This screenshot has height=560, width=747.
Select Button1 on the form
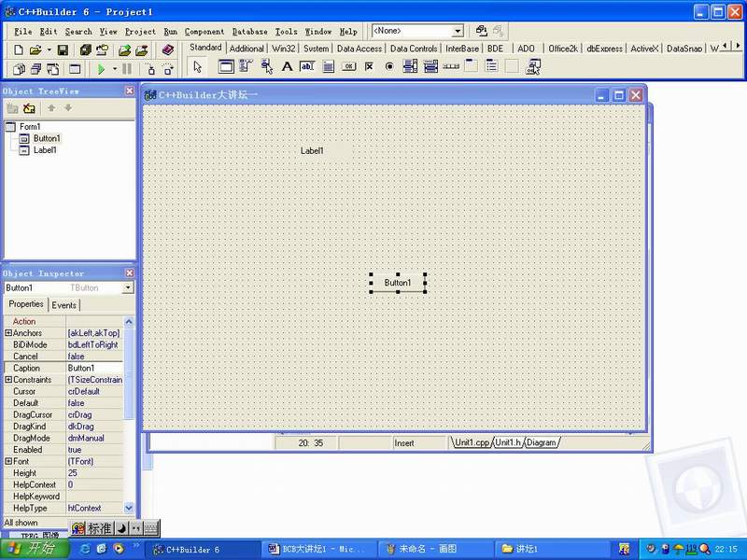[x=398, y=283]
